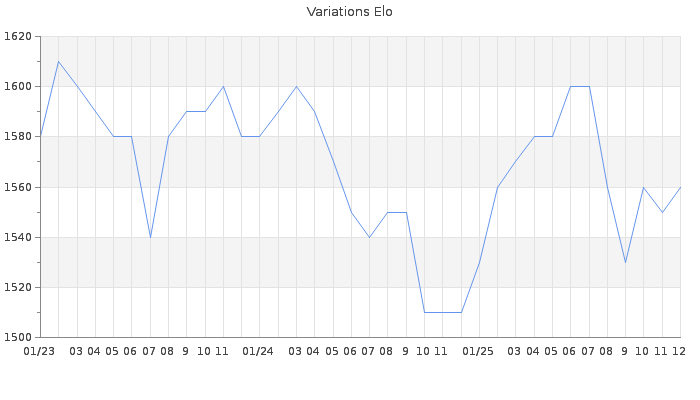Click the flat 1600 plateau in 2025
The width and height of the screenshot is (700, 400).
[x=580, y=86]
